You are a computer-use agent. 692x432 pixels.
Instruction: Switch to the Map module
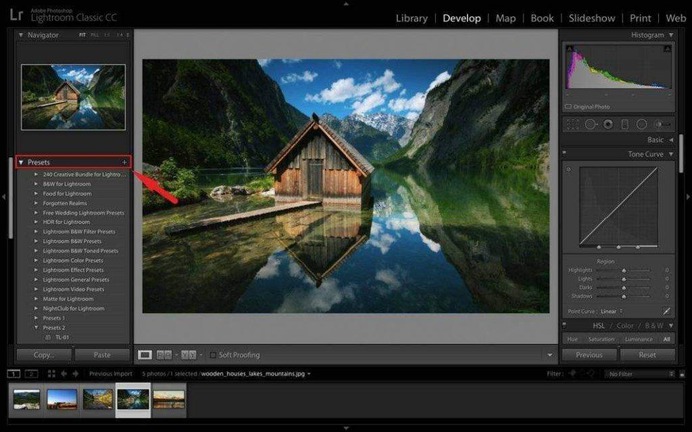click(505, 18)
